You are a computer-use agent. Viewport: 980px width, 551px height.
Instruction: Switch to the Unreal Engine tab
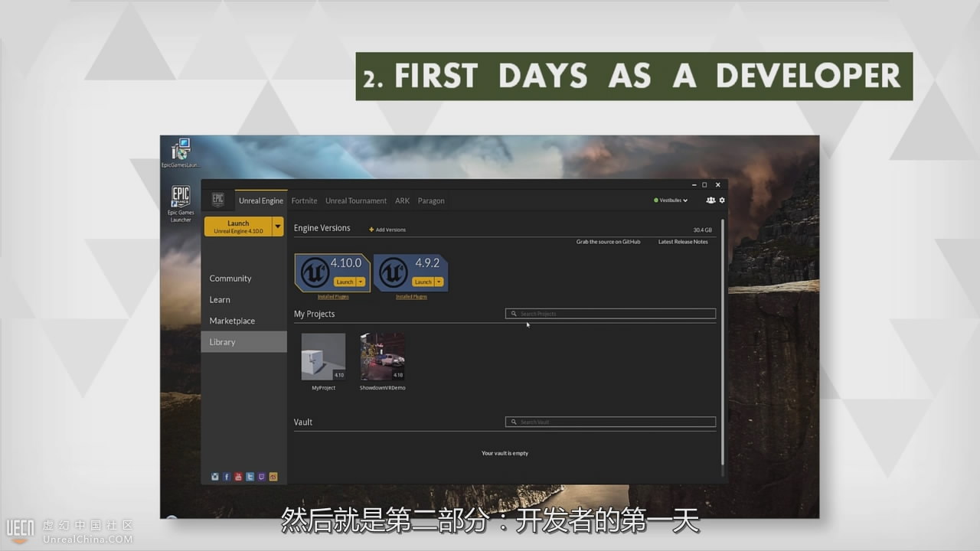pos(261,201)
